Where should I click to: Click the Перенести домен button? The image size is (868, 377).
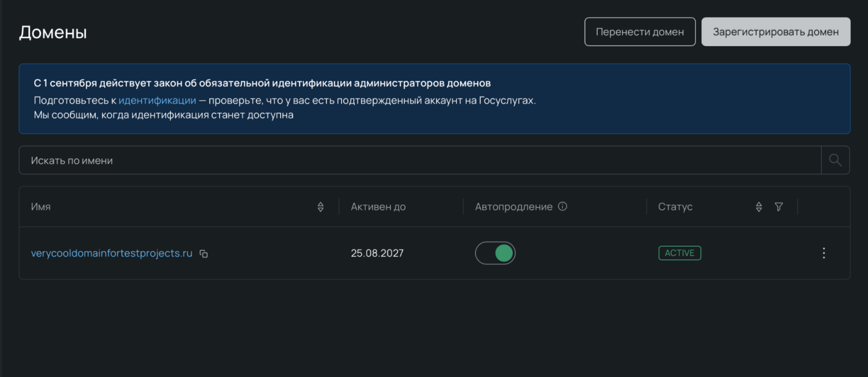[x=640, y=32]
